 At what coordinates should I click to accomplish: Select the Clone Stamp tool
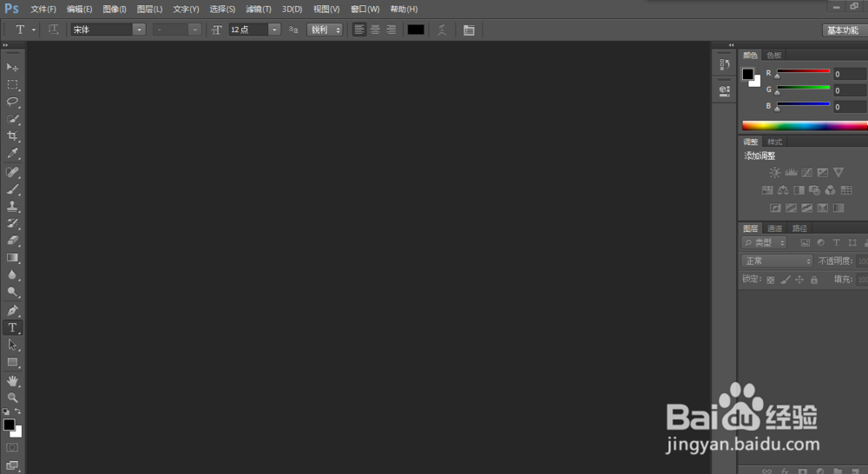[x=12, y=207]
